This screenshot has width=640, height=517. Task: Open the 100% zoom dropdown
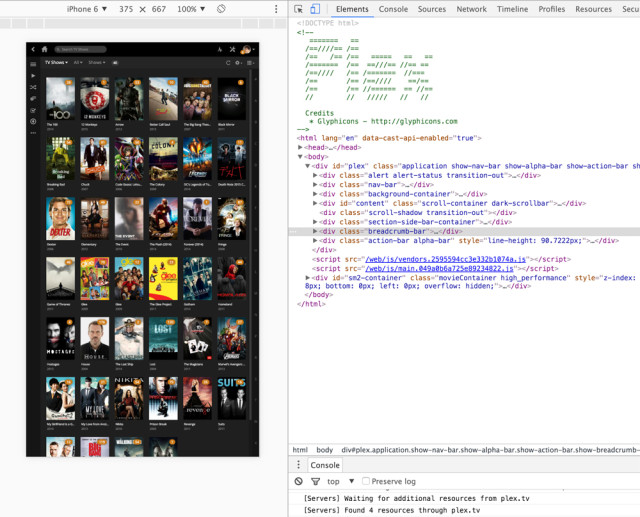click(x=191, y=9)
